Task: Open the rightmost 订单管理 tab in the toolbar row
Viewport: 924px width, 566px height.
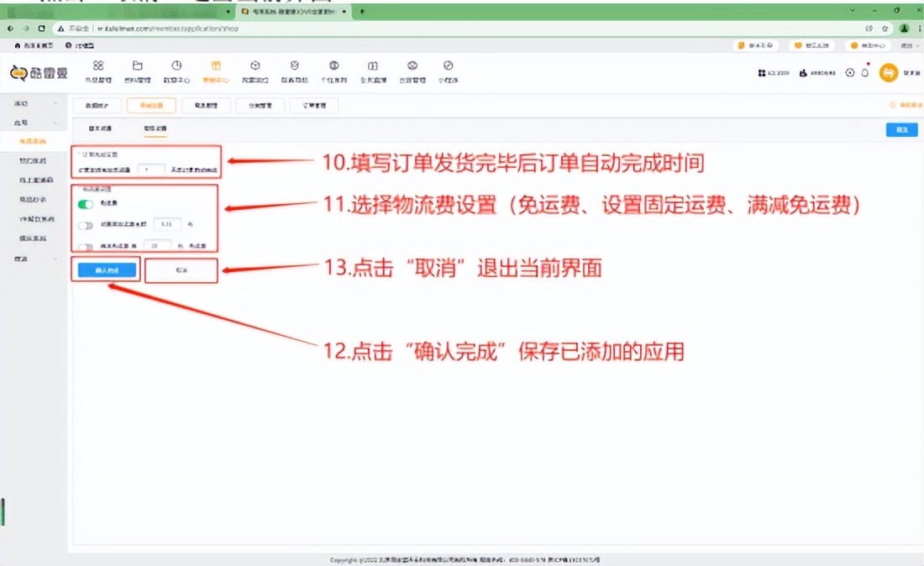Action: pyautogui.click(x=315, y=105)
